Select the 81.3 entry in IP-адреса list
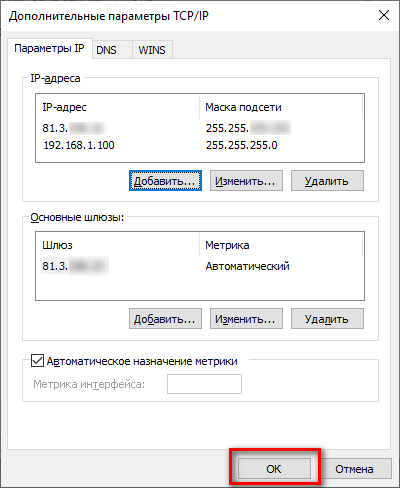 (x=200, y=128)
